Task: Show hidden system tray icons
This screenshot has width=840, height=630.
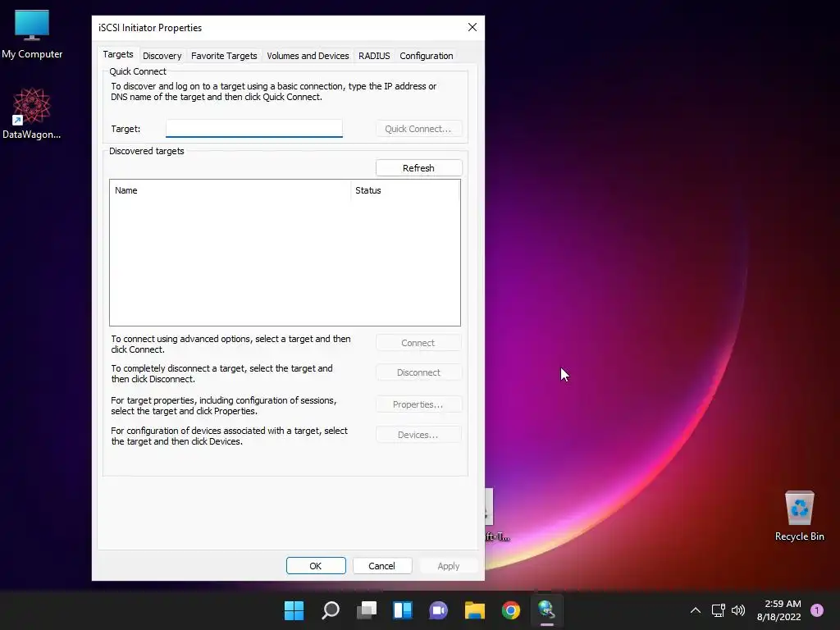Action: pyautogui.click(x=696, y=610)
